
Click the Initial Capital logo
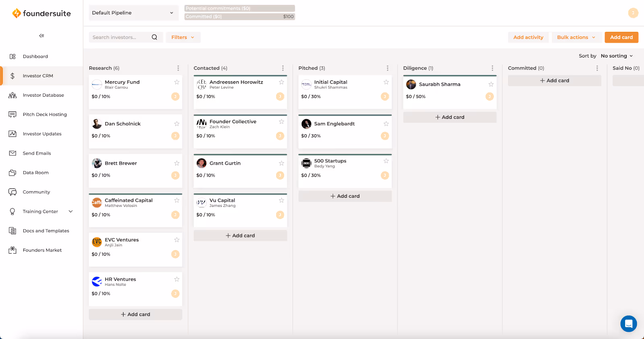(306, 84)
